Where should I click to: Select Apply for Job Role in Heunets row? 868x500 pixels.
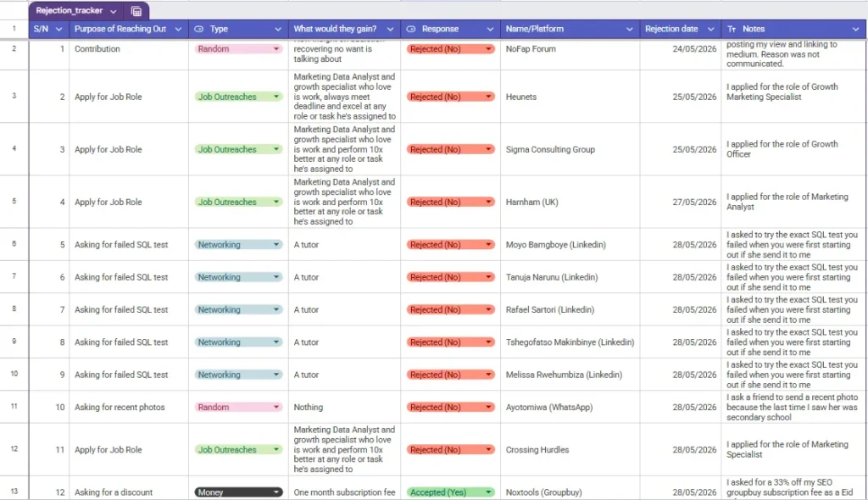(x=129, y=97)
